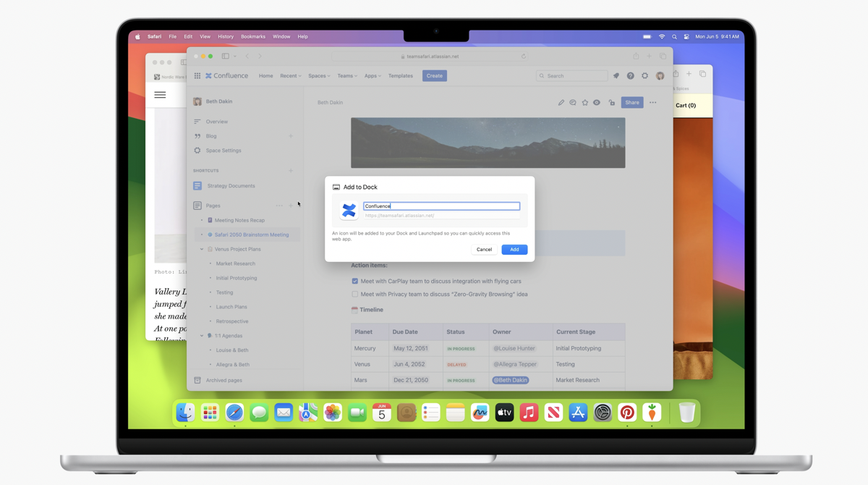Open the Apps dropdown
This screenshot has height=485, width=868.
[x=373, y=76]
